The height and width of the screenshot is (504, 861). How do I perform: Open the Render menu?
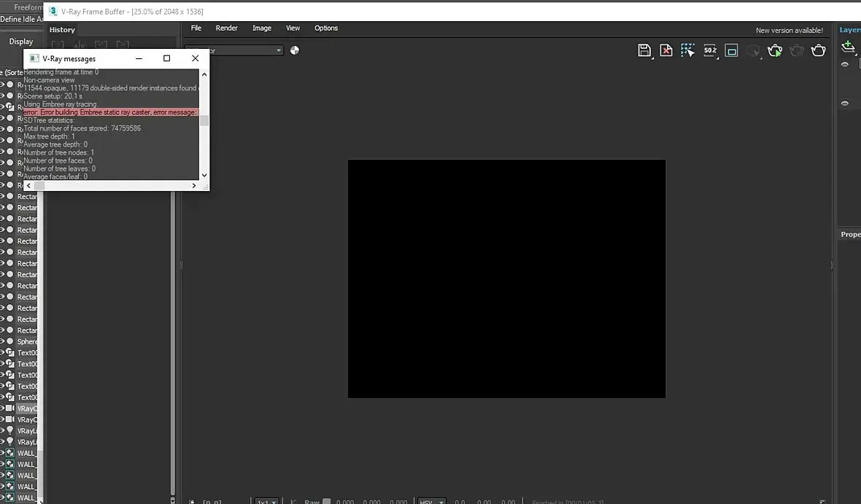pyautogui.click(x=227, y=28)
